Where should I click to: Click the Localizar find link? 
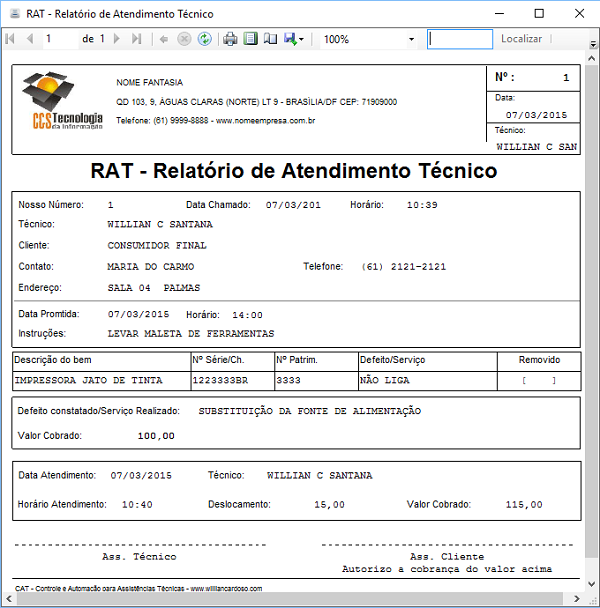[x=521, y=39]
